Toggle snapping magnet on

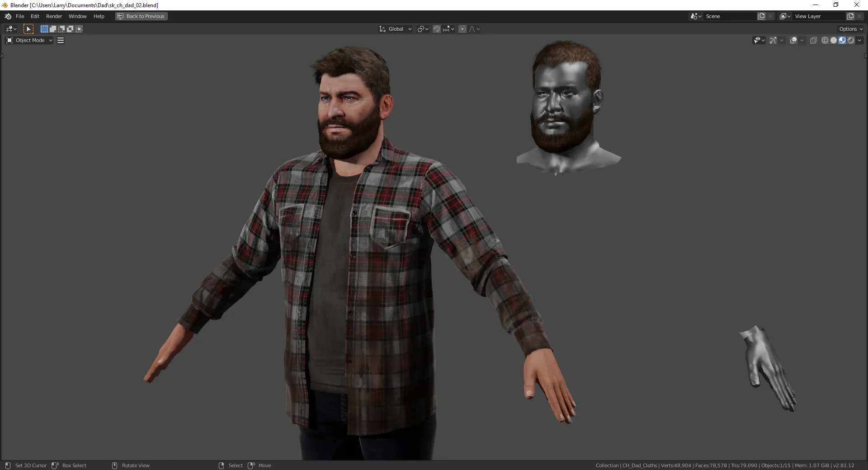coord(437,29)
